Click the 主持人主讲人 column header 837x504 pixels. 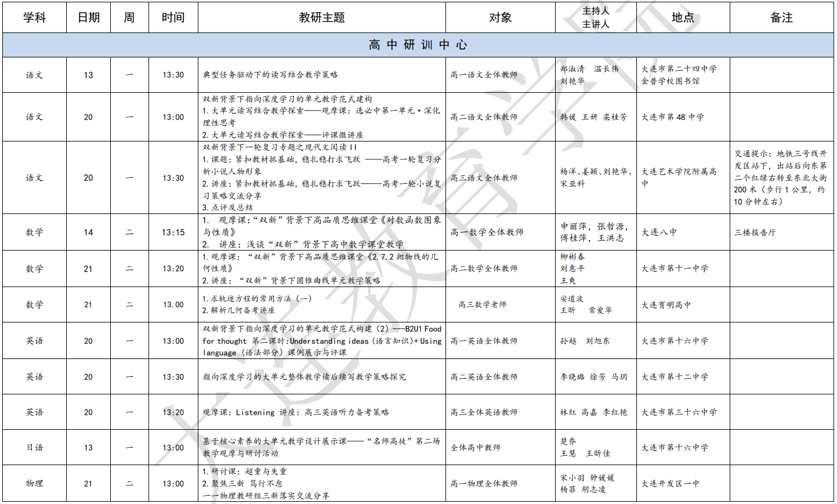point(596,17)
